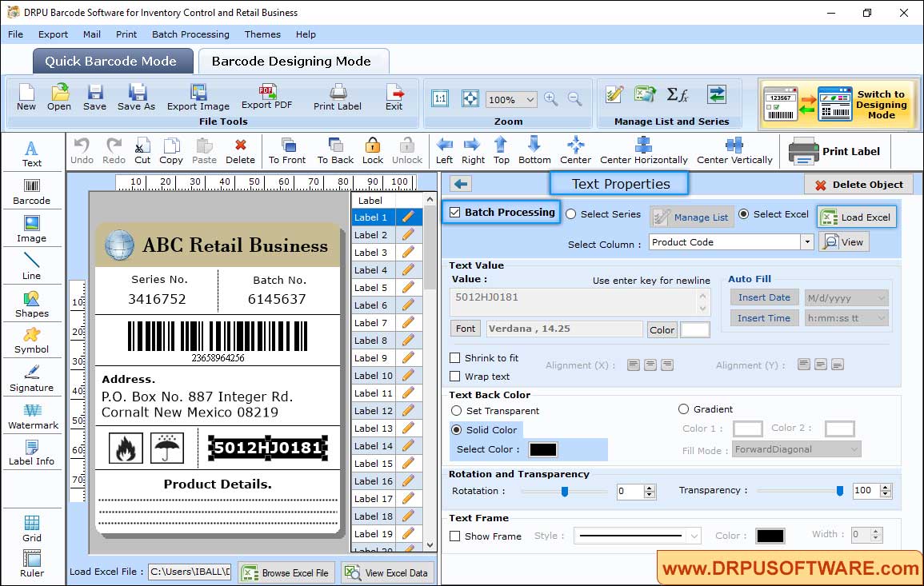This screenshot has height=586, width=924.
Task: Open the Export menu
Action: 53,34
